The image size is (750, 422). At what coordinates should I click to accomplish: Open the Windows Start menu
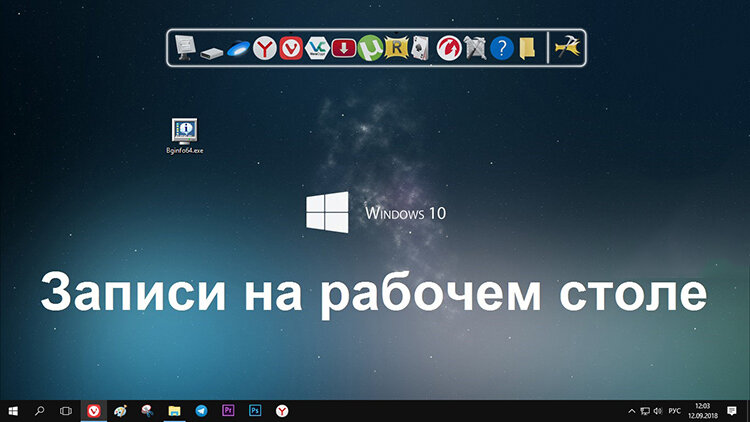tap(13, 411)
